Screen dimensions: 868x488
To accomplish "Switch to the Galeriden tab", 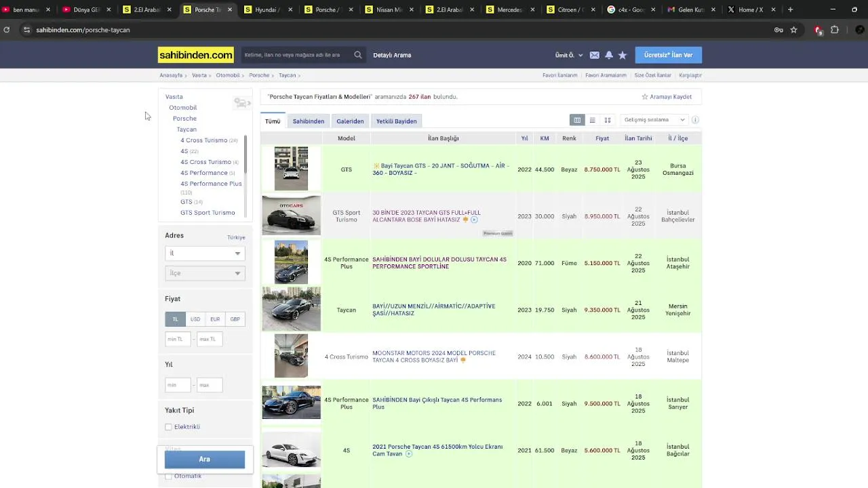I will coord(350,121).
